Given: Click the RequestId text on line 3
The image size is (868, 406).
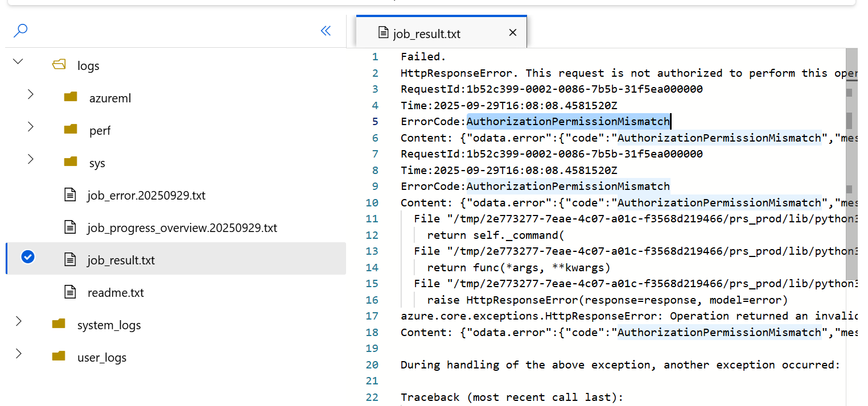Looking at the screenshot, I should point(552,89).
